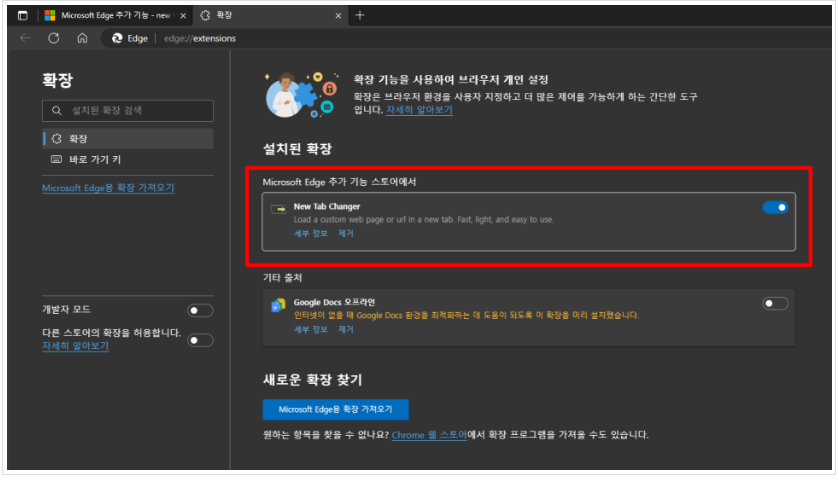Click the Edge logo in address bar

coord(117,38)
